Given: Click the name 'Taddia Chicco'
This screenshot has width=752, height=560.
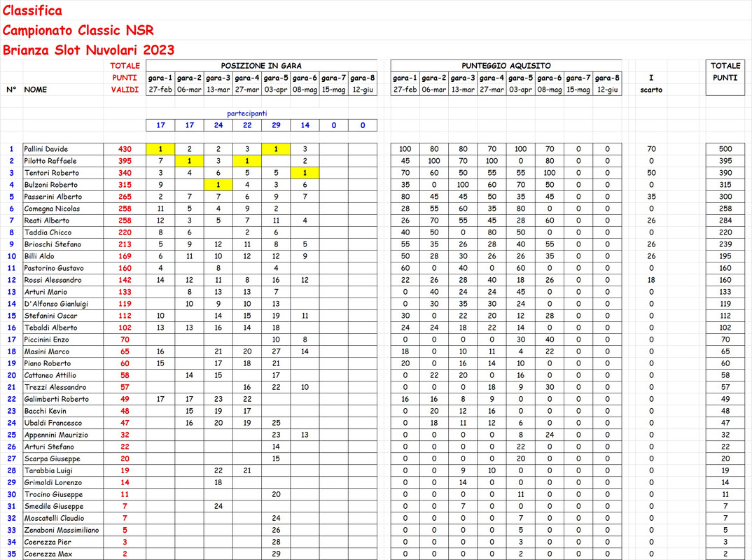Looking at the screenshot, I should pyautogui.click(x=48, y=232).
